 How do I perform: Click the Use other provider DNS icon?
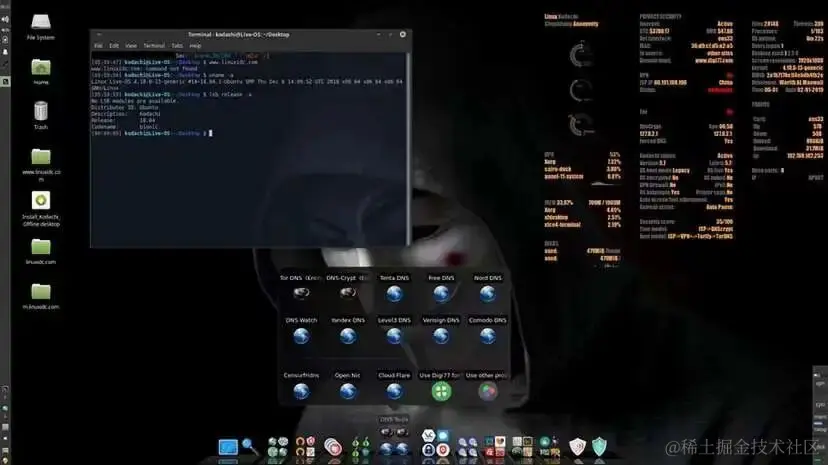coord(487,391)
